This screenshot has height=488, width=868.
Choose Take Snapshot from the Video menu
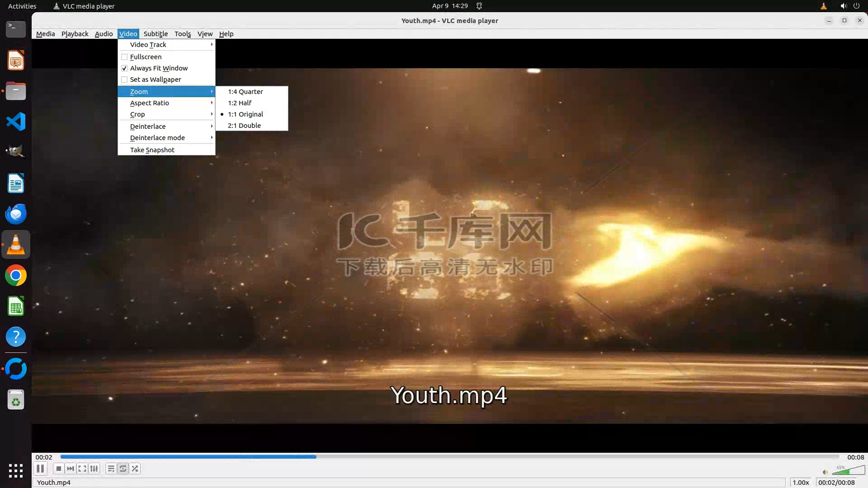152,150
